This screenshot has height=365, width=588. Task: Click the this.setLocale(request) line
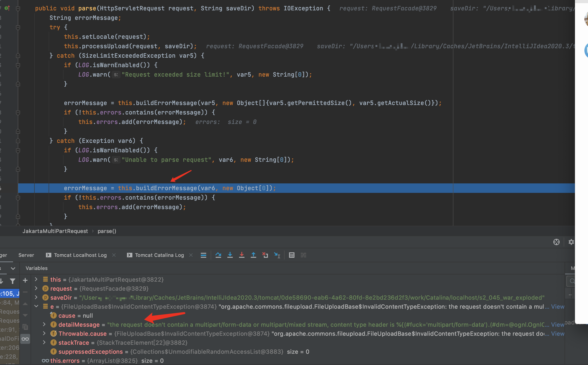107,37
